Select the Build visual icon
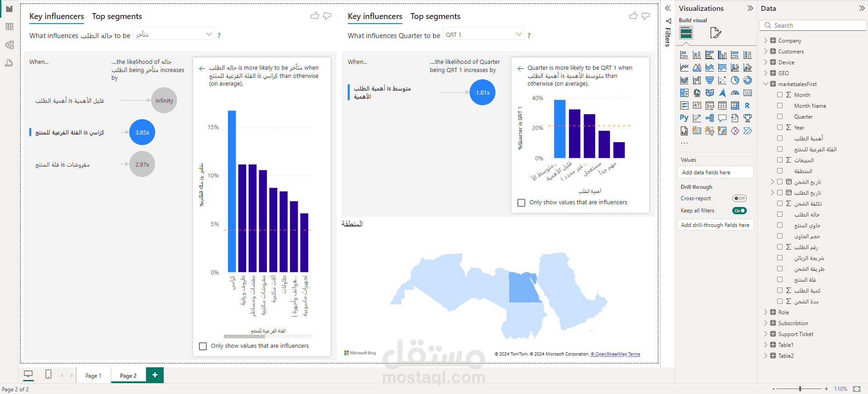 coord(686,33)
